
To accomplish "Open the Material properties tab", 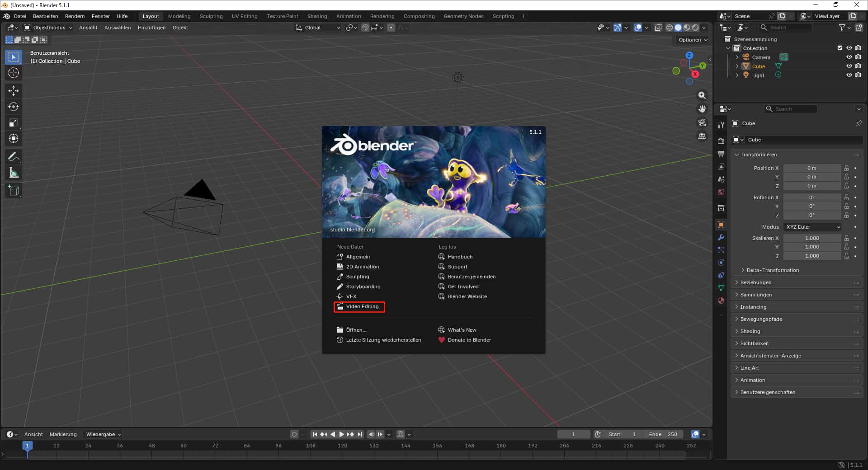I will point(721,301).
